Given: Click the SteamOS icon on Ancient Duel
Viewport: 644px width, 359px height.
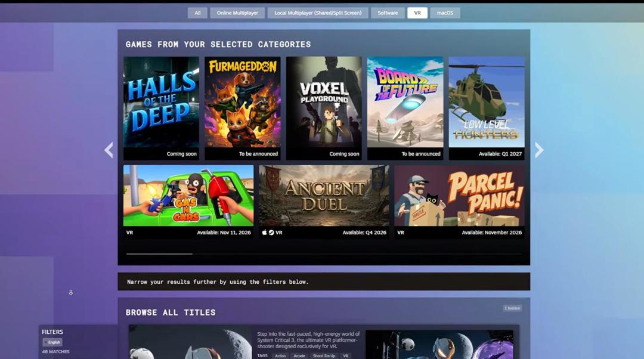Looking at the screenshot, I should pos(271,233).
